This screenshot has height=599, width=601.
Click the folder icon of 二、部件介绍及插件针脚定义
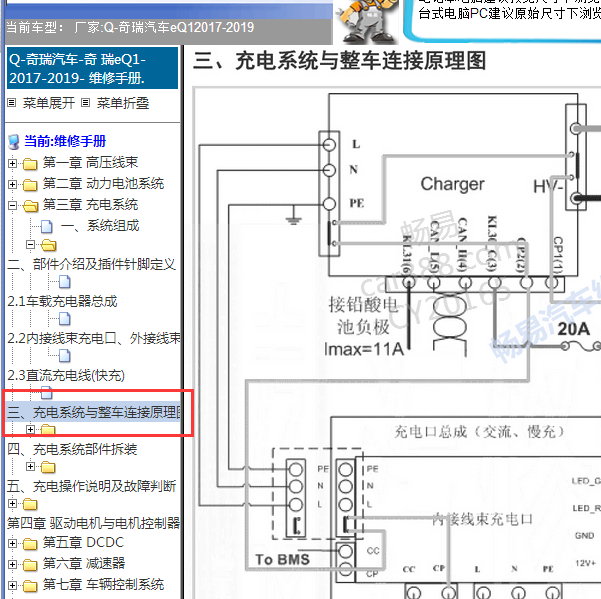point(49,245)
